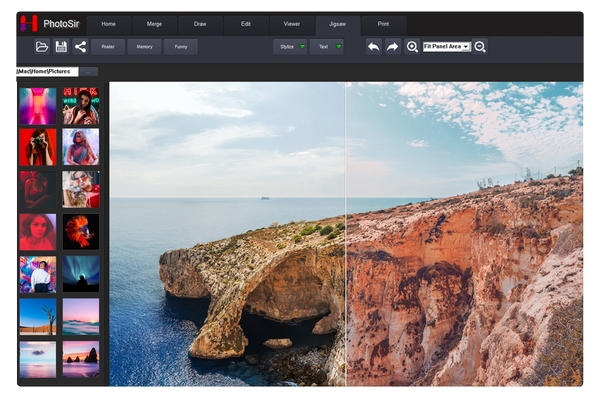Click the redo arrow icon
Viewport: 600px width, 400px height.
pyautogui.click(x=392, y=46)
